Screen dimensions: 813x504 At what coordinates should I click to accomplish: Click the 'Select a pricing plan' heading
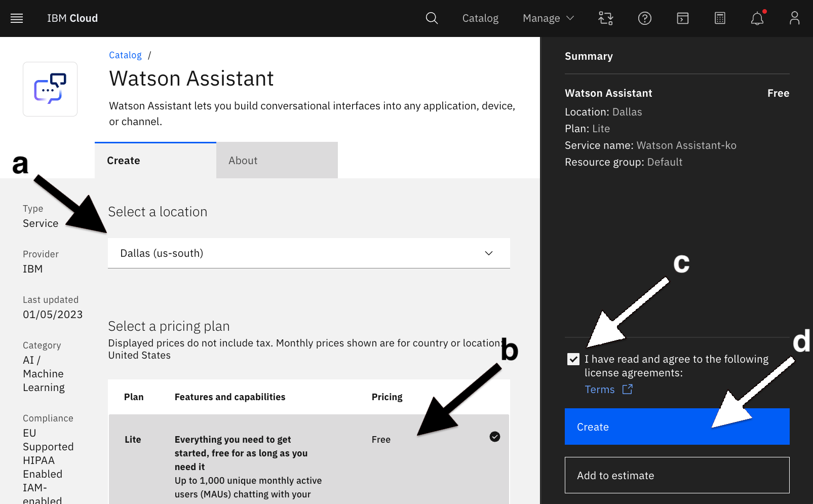[x=169, y=326]
